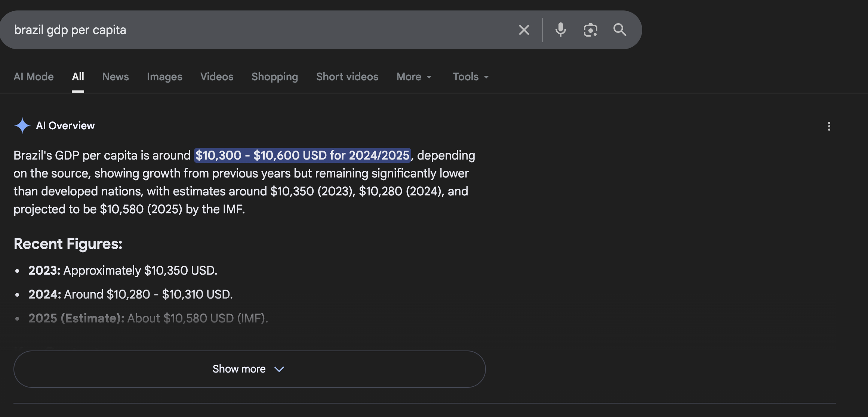Click highlighted $10,300 - $10,600 USD text
868x417 pixels.
(302, 155)
